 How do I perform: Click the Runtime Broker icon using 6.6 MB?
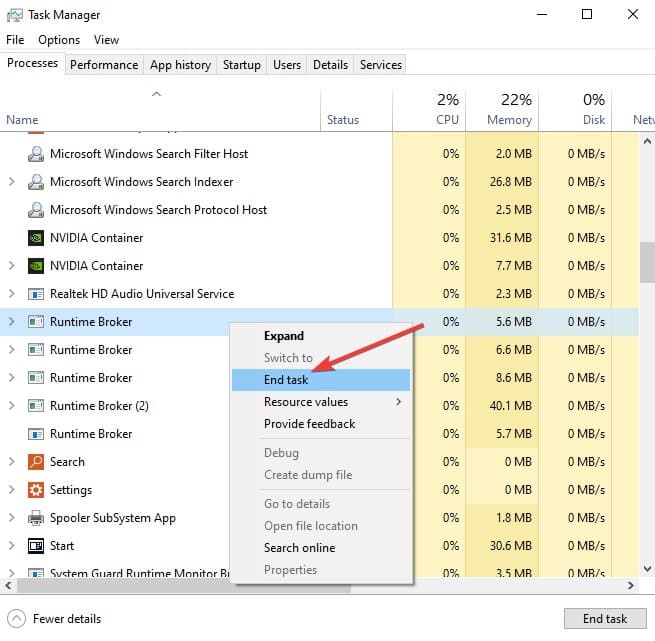coord(36,350)
